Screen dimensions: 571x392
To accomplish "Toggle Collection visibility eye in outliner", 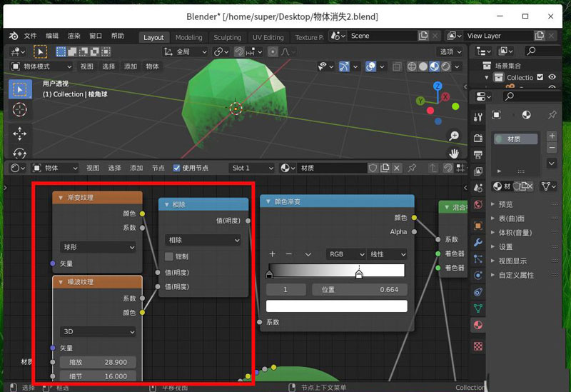I will [x=551, y=77].
